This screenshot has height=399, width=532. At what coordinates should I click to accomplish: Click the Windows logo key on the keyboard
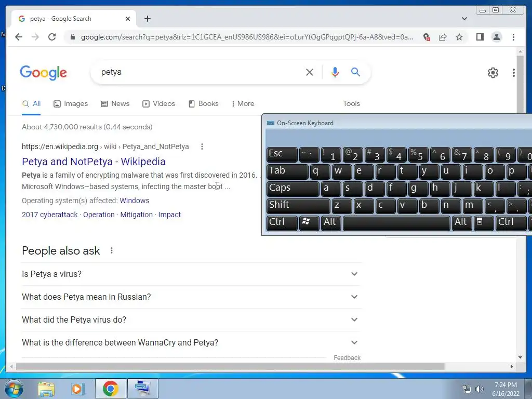(309, 222)
